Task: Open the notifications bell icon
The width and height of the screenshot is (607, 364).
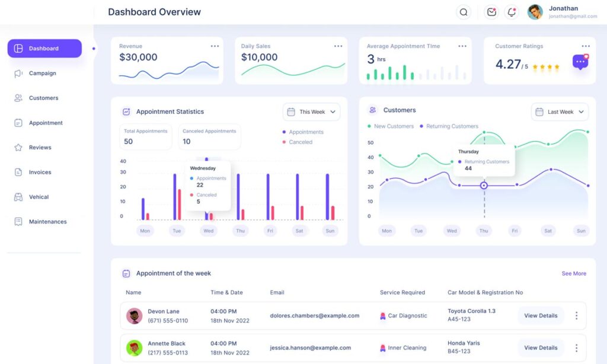Action: tap(511, 12)
